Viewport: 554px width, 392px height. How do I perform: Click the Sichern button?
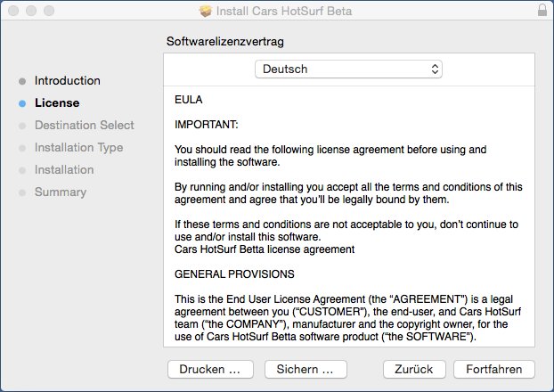(306, 370)
